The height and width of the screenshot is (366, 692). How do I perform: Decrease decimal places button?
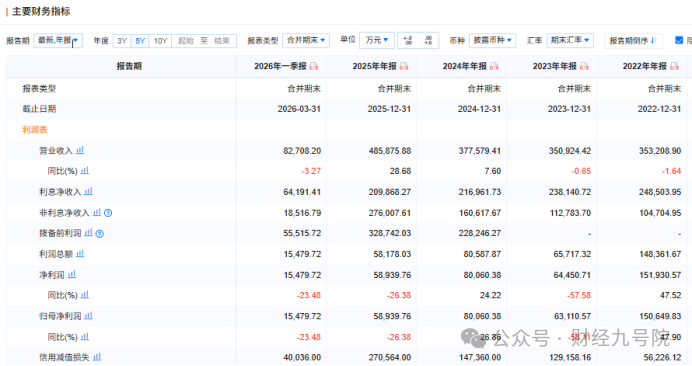428,41
